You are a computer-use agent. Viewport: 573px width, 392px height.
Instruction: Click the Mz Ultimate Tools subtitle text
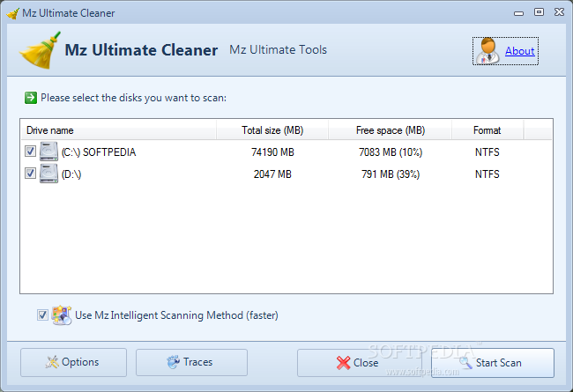point(278,49)
